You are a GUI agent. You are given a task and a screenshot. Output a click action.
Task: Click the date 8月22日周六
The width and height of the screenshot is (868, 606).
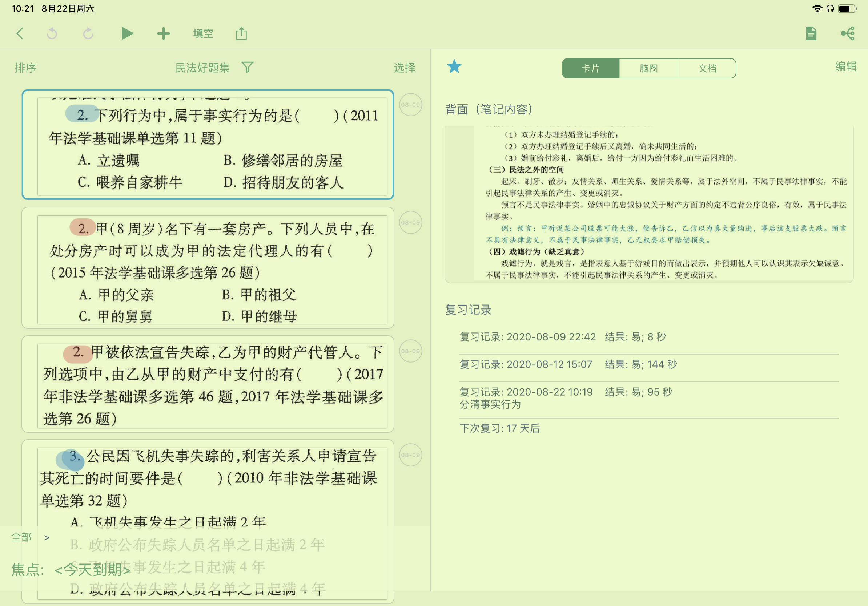coord(68,8)
